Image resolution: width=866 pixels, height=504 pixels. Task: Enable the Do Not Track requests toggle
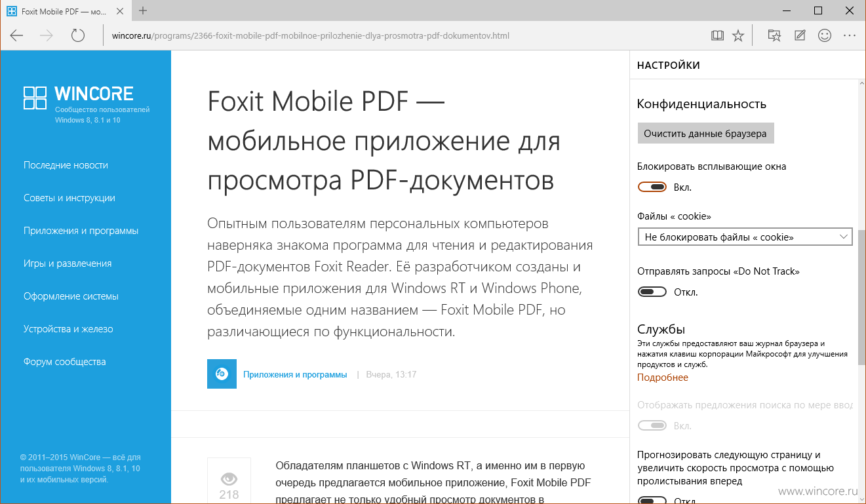point(652,292)
